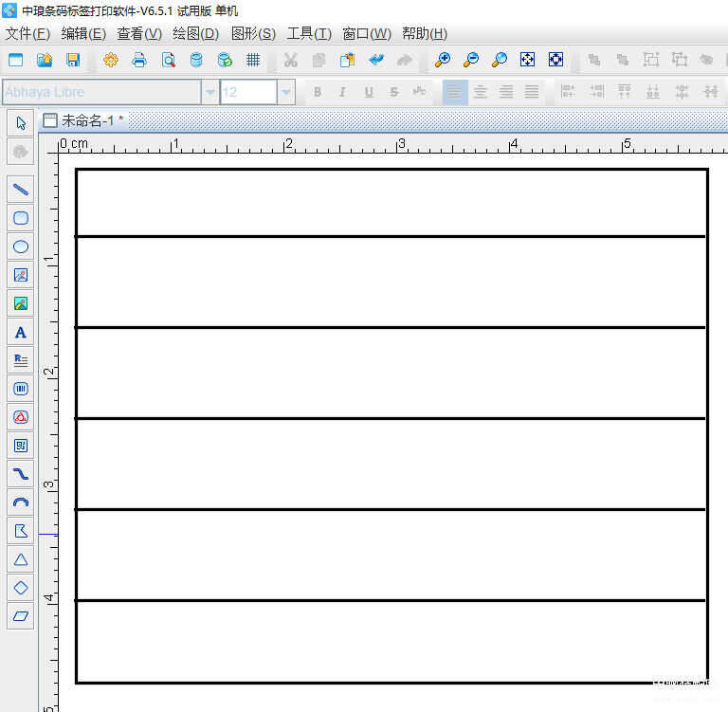Open document settings gear icon

pyautogui.click(x=111, y=60)
